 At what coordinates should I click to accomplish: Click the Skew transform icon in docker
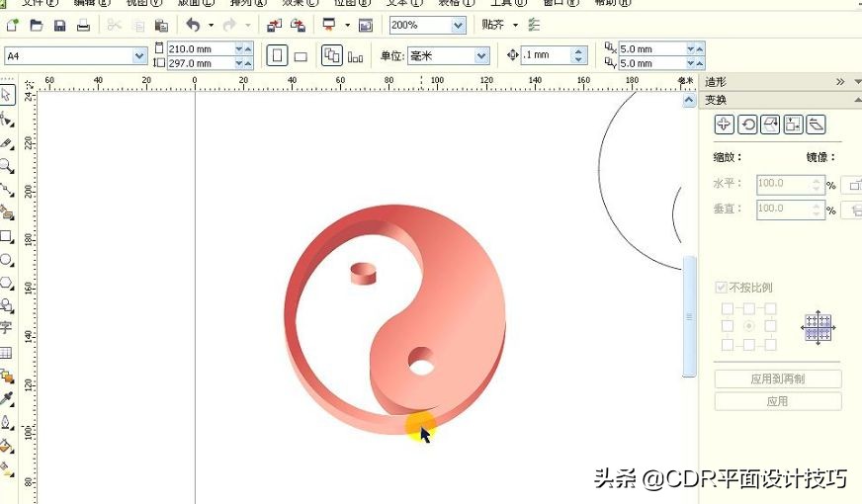pyautogui.click(x=816, y=125)
